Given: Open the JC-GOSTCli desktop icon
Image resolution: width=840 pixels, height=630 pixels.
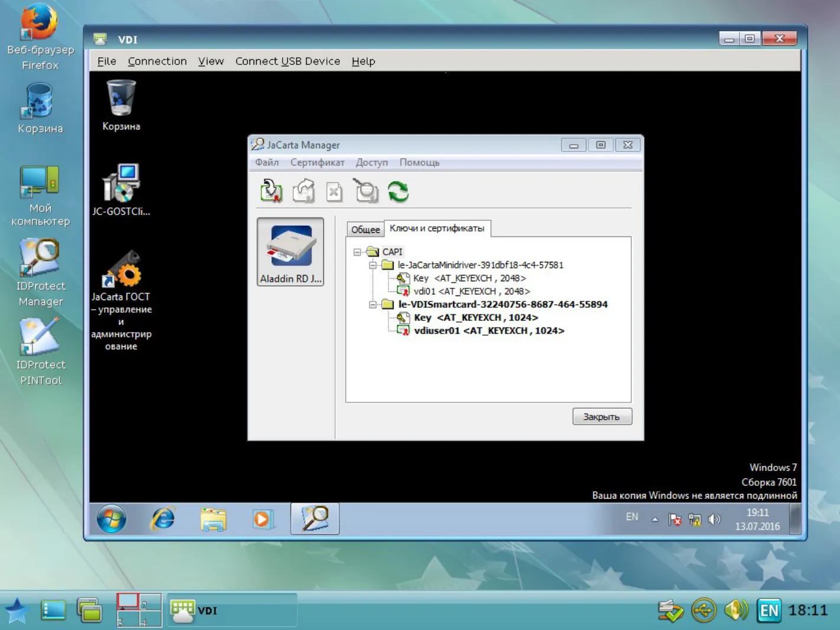Looking at the screenshot, I should [121, 190].
